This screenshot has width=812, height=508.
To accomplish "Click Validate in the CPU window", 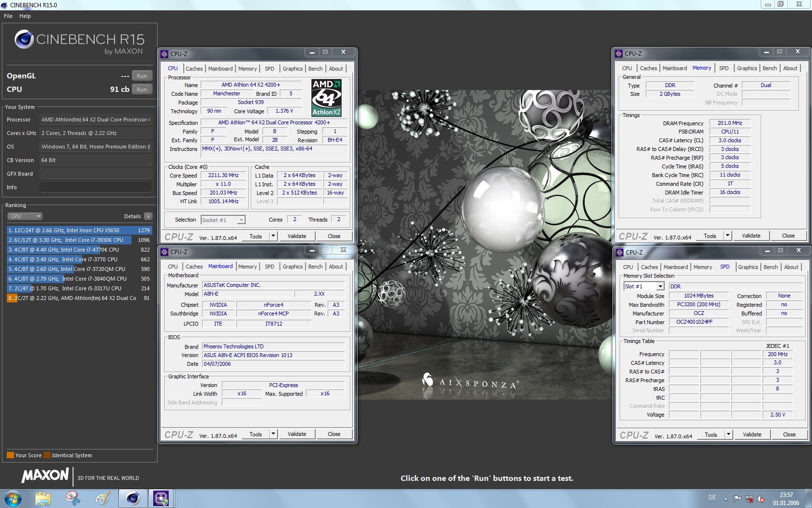I will tap(297, 236).
